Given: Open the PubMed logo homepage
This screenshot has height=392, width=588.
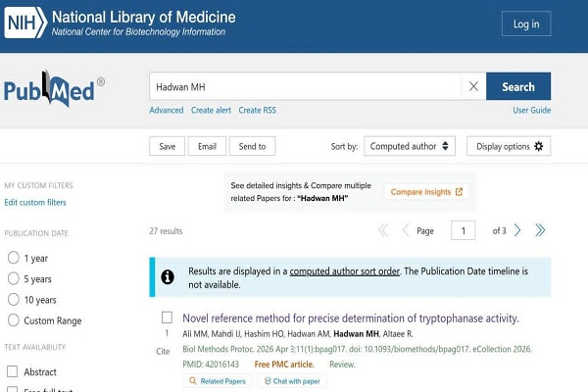Looking at the screenshot, I should 54,89.
